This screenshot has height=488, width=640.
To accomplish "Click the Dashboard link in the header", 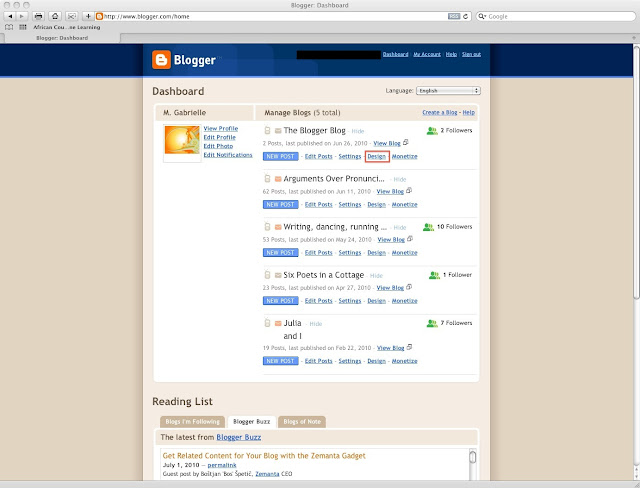I will (395, 54).
